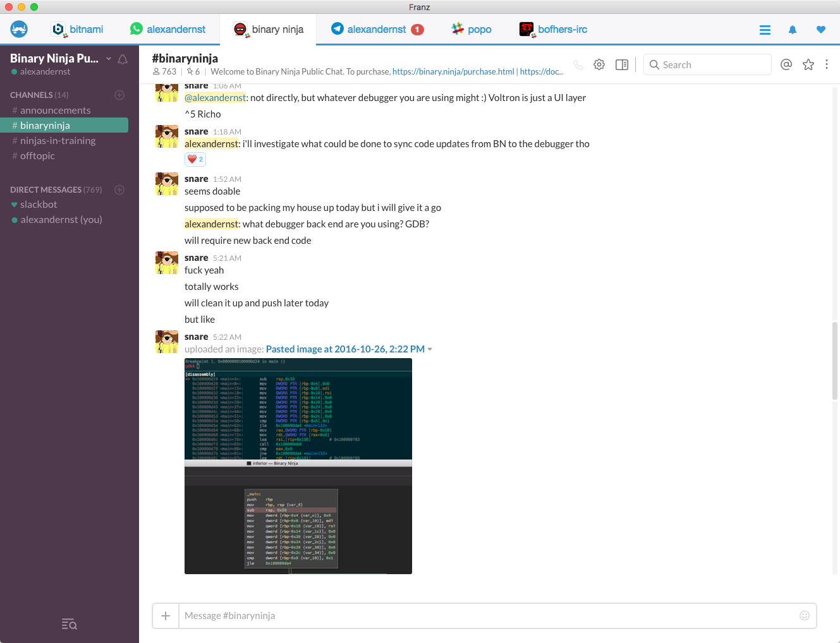Open the Franz home logo icon

(x=19, y=29)
